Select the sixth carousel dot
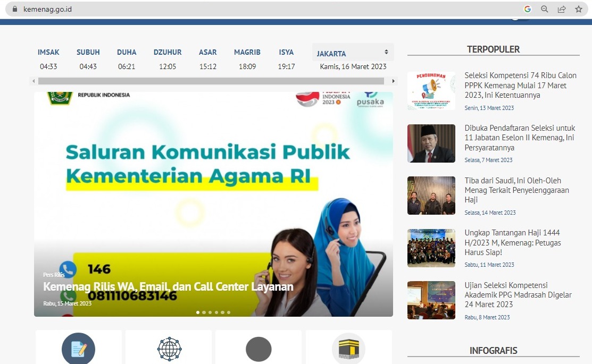The width and height of the screenshot is (592, 364). tap(228, 312)
